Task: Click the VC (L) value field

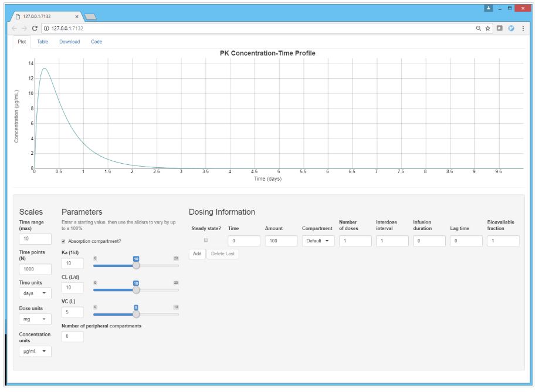Action: click(73, 312)
